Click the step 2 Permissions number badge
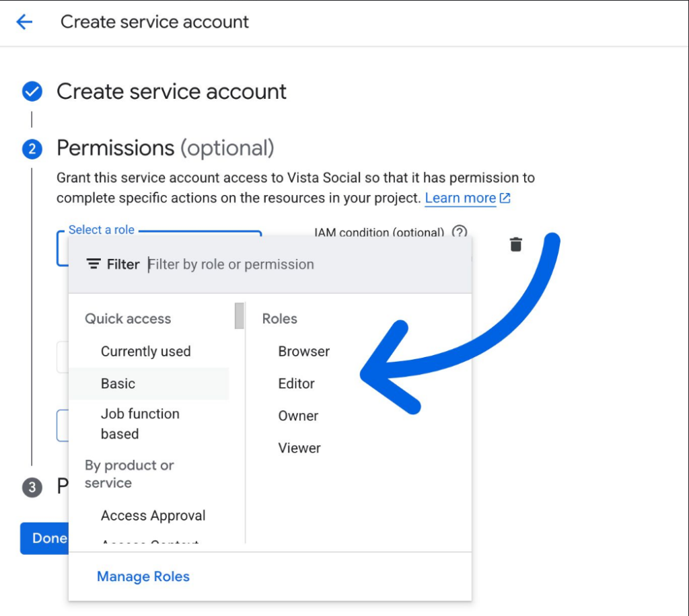 32,149
